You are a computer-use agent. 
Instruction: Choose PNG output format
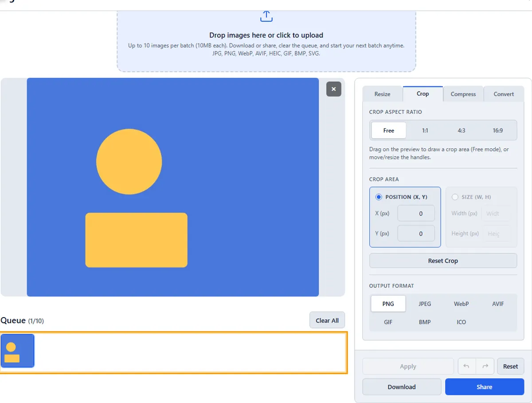(x=388, y=304)
